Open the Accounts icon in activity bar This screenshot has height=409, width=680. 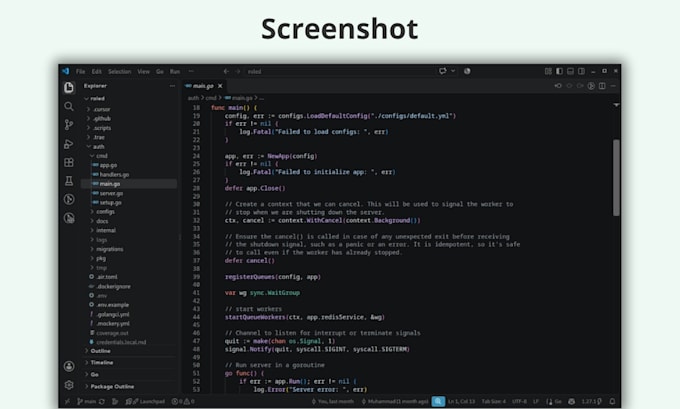(x=69, y=366)
